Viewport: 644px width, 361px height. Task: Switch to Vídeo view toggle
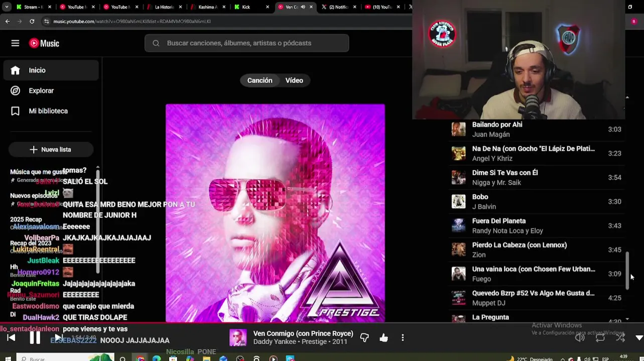pyautogui.click(x=294, y=80)
